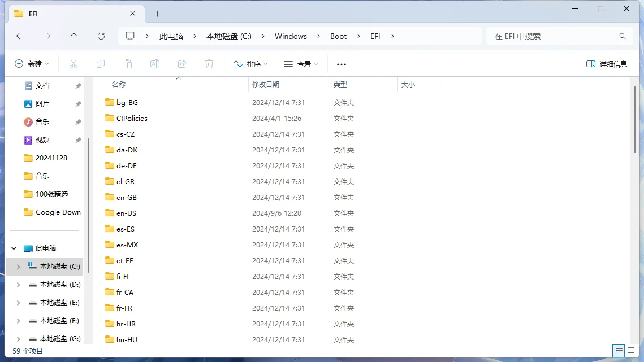
Task: Unpin 文档 using its pin icon
Action: (x=78, y=86)
